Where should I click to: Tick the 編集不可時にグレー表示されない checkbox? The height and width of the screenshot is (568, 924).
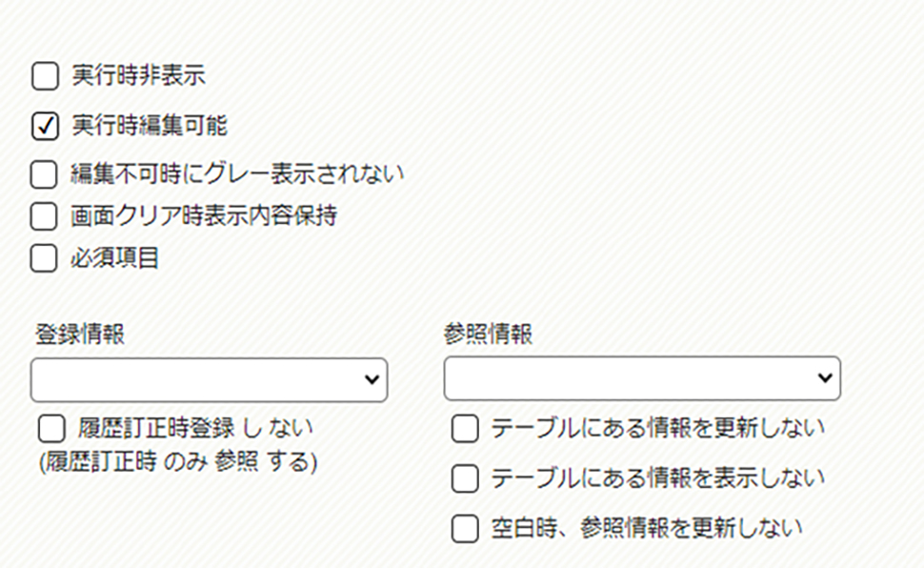click(x=44, y=175)
